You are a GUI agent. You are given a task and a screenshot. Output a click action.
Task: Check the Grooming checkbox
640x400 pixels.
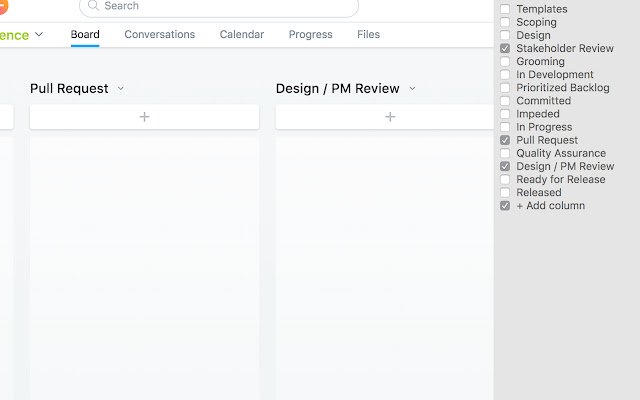point(505,61)
